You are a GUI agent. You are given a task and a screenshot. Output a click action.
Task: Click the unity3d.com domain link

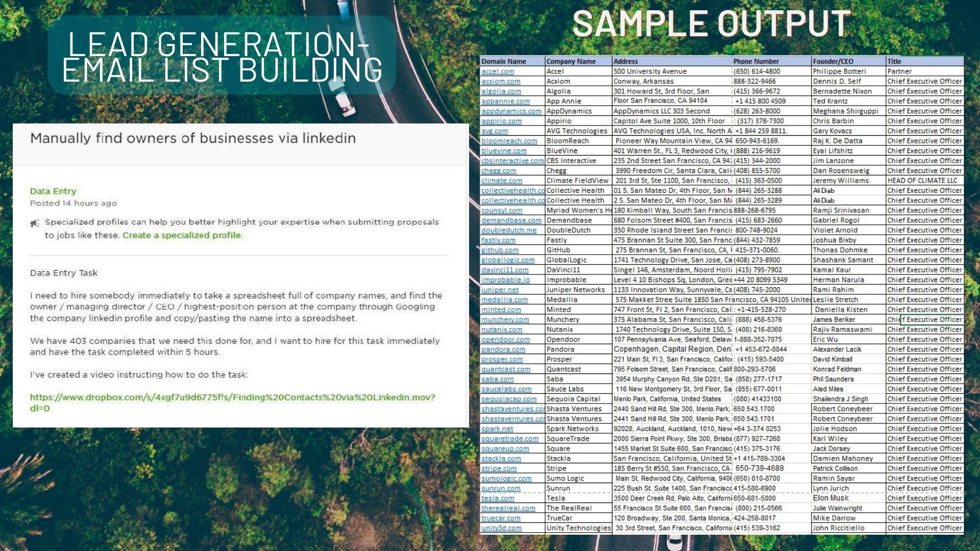pyautogui.click(x=501, y=528)
